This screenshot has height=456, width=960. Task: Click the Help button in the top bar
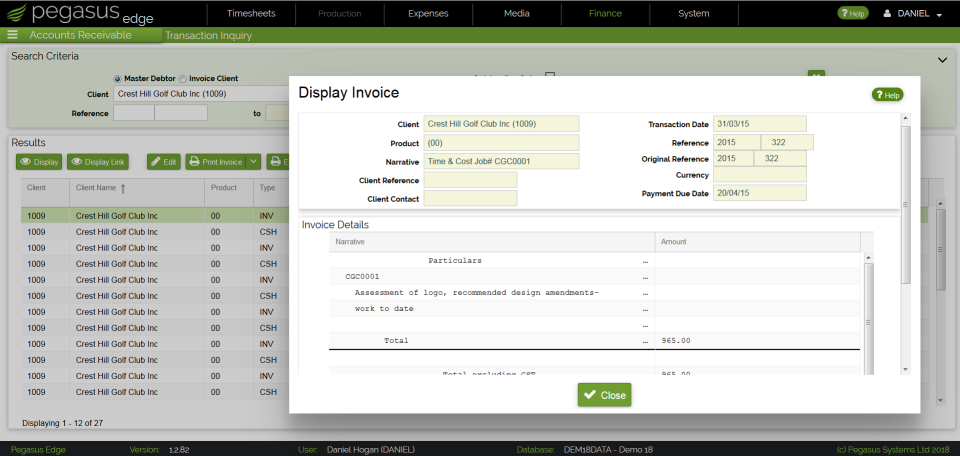click(852, 13)
